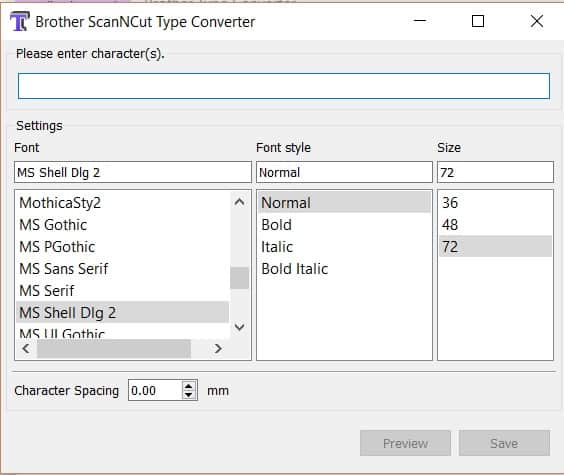Screen dimensions: 564x475
Task: Click the Type Converter app icon
Action: (19, 21)
